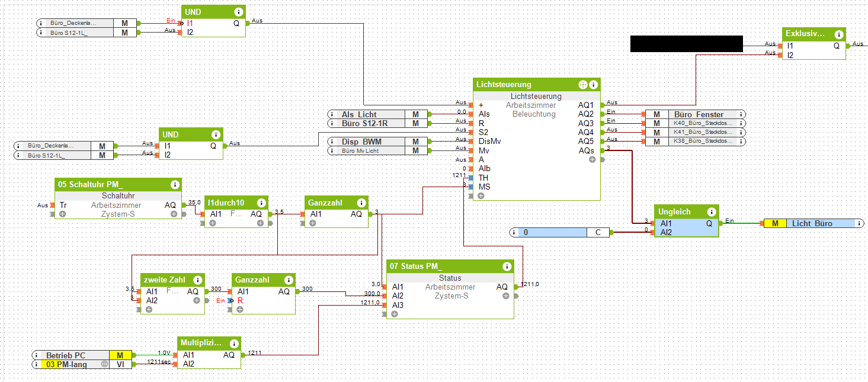Select the Licht_Büro output marker
868x382 pixels.
(x=813, y=223)
